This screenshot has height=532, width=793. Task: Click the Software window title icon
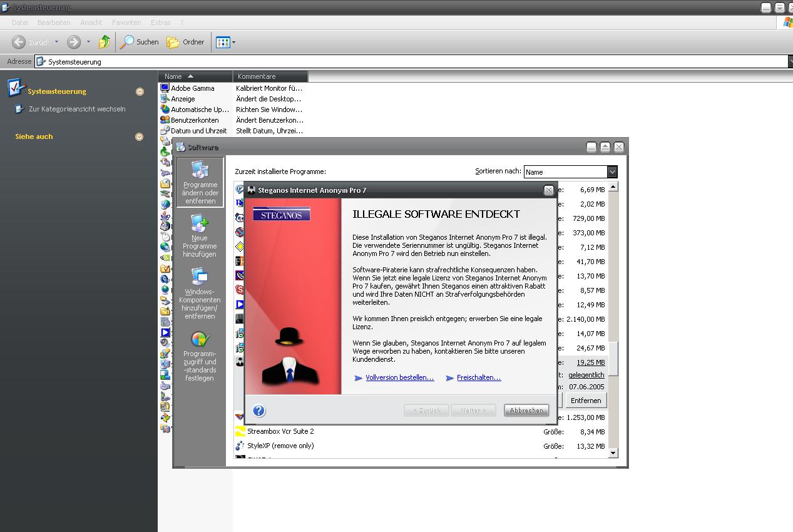pos(181,147)
